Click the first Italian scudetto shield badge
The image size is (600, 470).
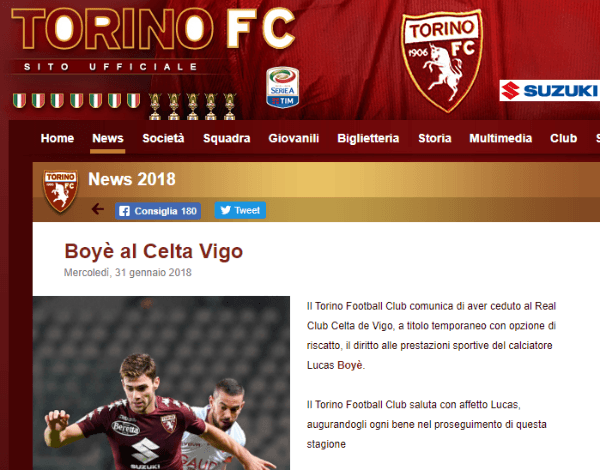[19, 101]
